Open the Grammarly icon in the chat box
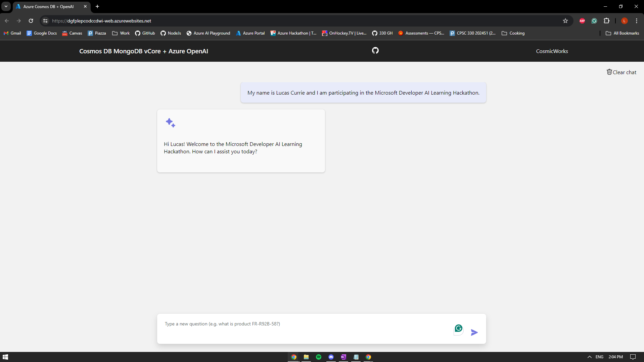644x362 pixels. click(459, 328)
